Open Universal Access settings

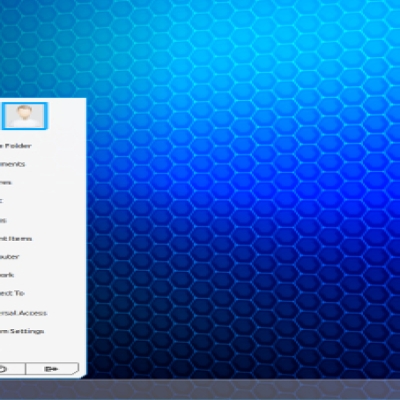point(23,313)
